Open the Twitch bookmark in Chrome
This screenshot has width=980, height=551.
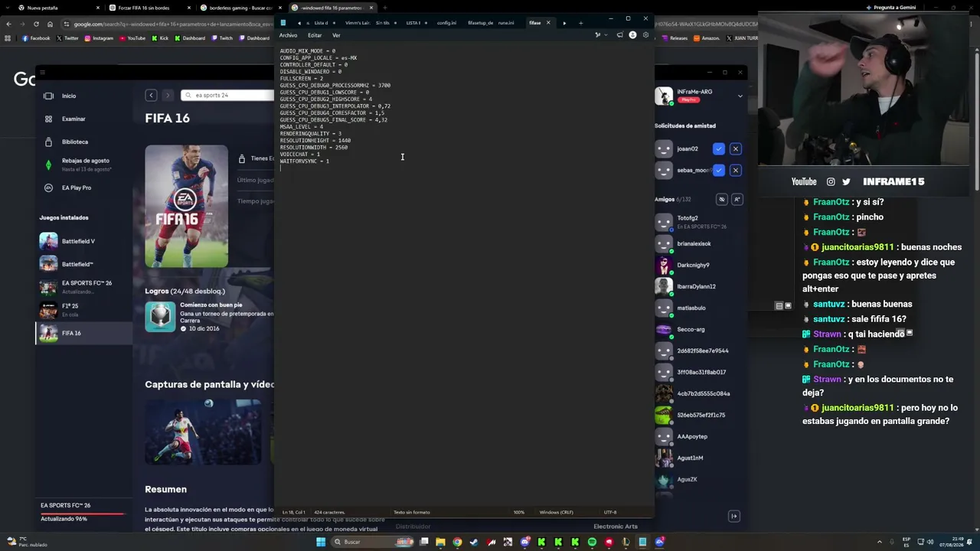coord(222,38)
